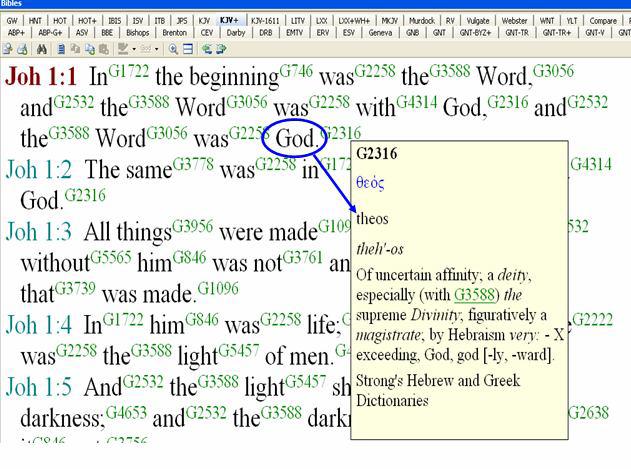This screenshot has height=469, width=631.
Task: Click G3778 after 'The same'
Action: point(193,164)
